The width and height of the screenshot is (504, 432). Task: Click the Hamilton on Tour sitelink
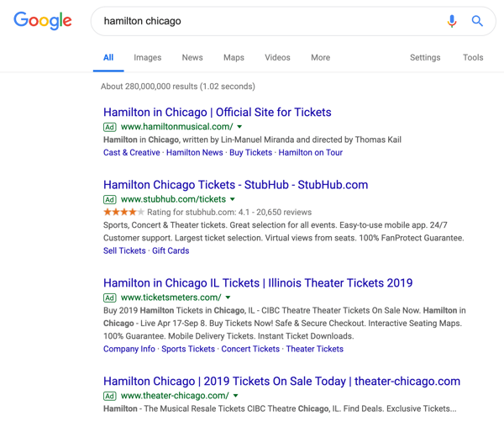tap(311, 152)
